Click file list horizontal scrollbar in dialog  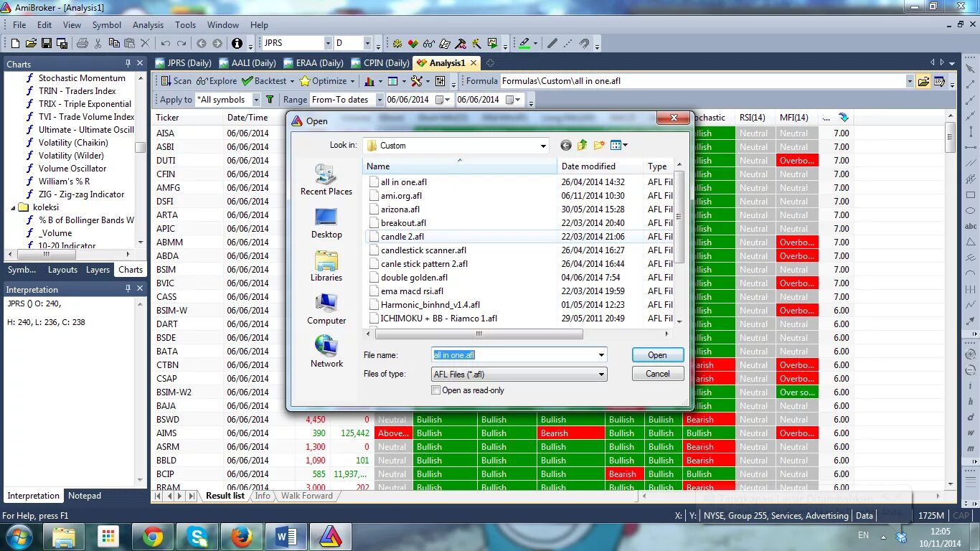click(479, 334)
